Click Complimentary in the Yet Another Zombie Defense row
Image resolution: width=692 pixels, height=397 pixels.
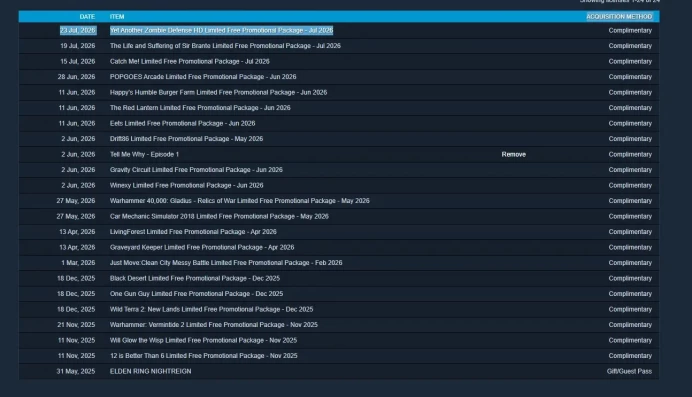pyautogui.click(x=630, y=30)
